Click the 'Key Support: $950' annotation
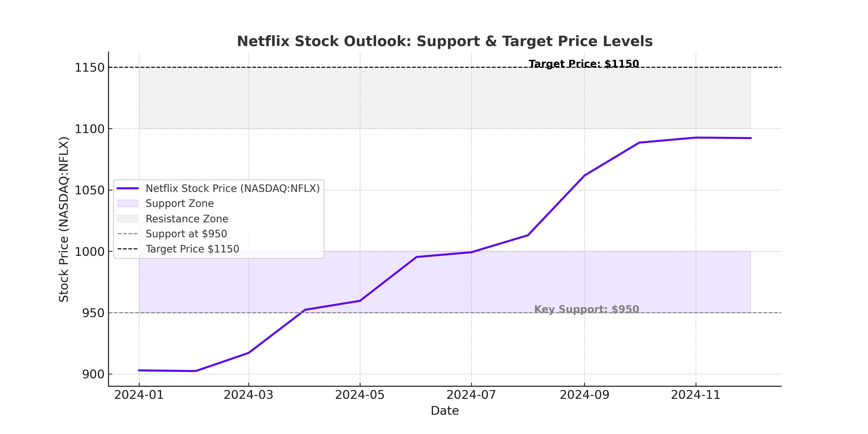The width and height of the screenshot is (868, 434). (586, 309)
